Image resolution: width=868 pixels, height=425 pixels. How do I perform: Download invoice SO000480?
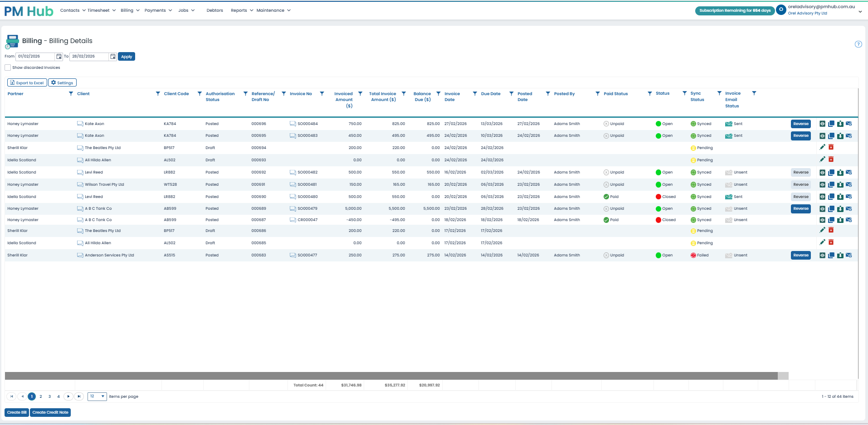point(840,197)
